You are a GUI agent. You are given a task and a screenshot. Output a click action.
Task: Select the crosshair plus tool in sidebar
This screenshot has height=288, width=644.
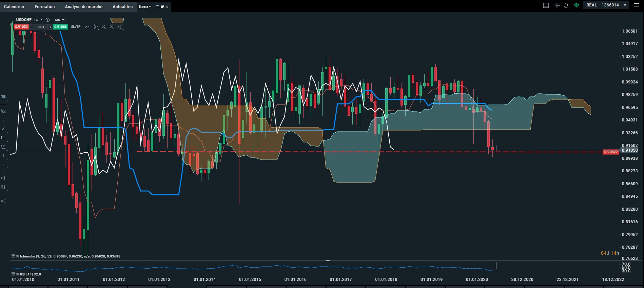pos(3,120)
